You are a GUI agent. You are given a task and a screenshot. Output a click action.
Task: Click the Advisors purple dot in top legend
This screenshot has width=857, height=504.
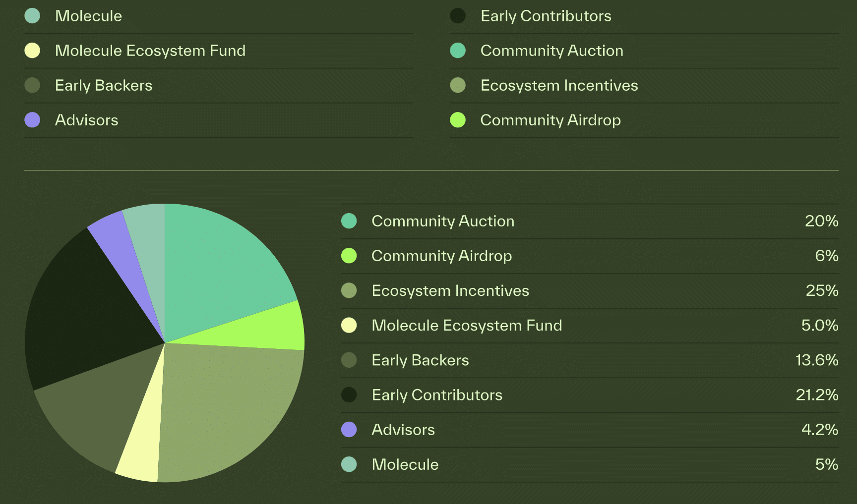32,120
